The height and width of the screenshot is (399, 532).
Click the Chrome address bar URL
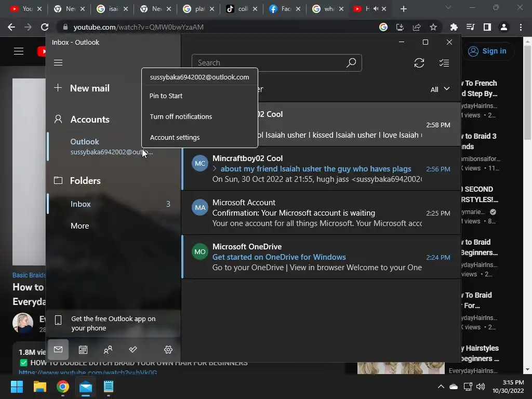[138, 27]
